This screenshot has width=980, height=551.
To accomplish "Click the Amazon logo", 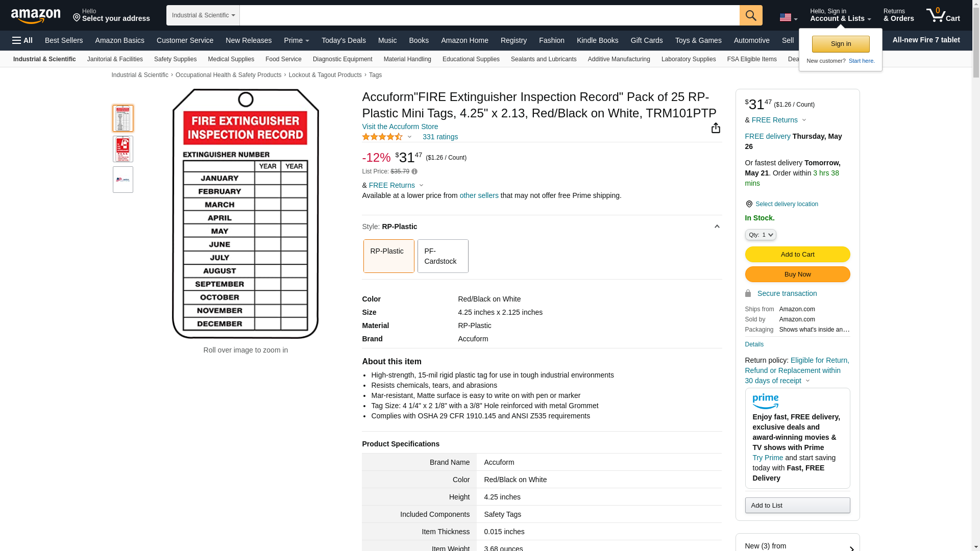I will pos(36,16).
